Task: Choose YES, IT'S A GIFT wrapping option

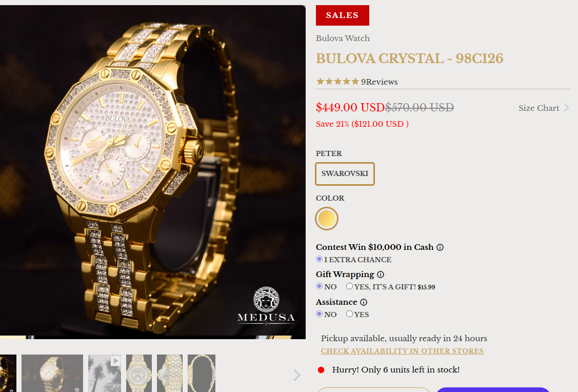Action: 349,286
